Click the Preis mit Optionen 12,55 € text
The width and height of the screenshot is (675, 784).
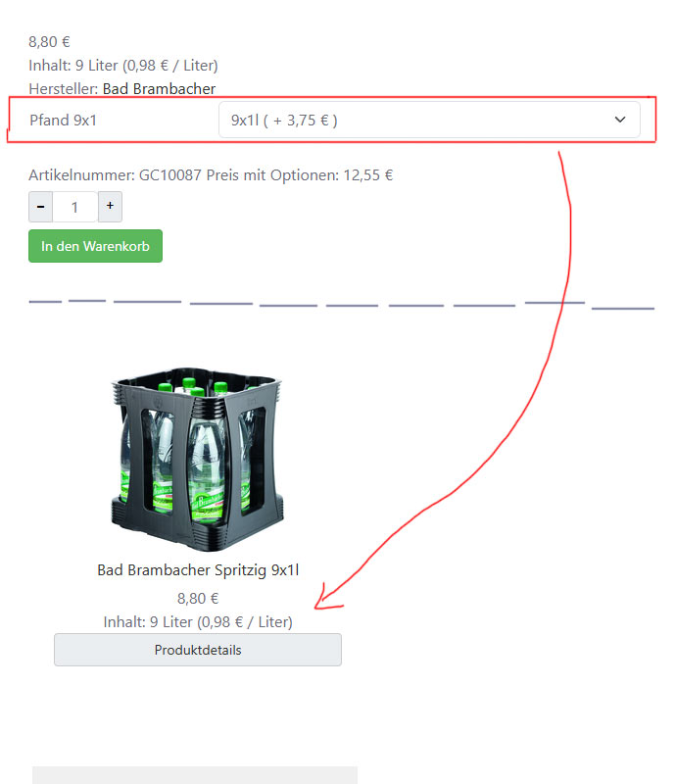300,175
